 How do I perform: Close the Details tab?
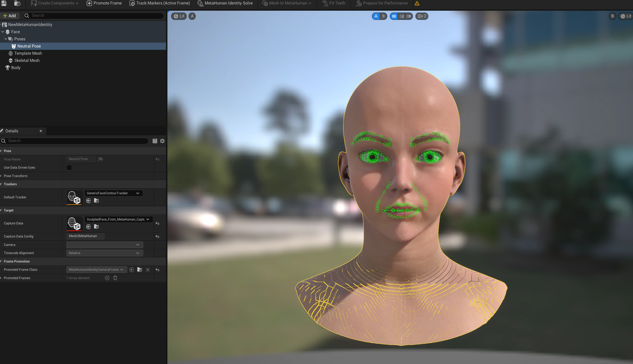tap(41, 131)
